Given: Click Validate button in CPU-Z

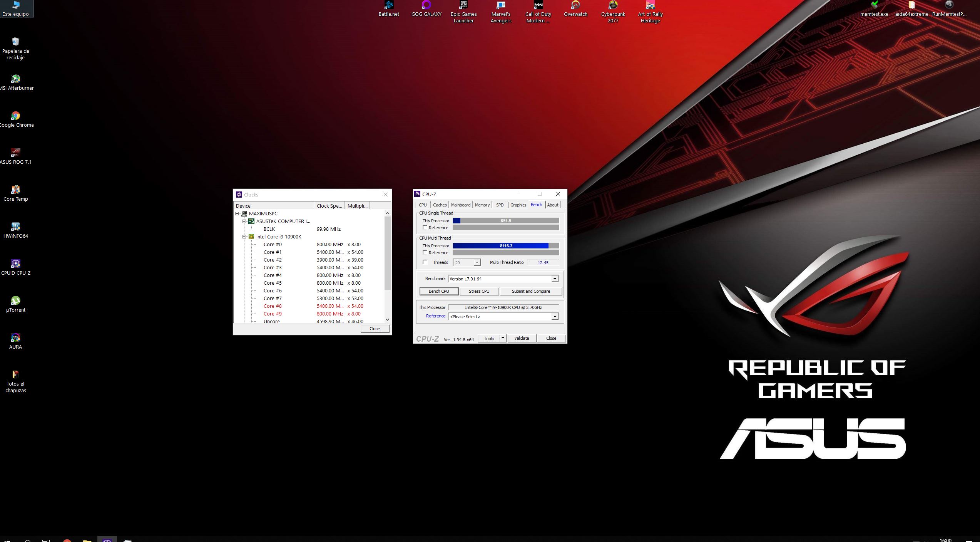Looking at the screenshot, I should pos(522,338).
